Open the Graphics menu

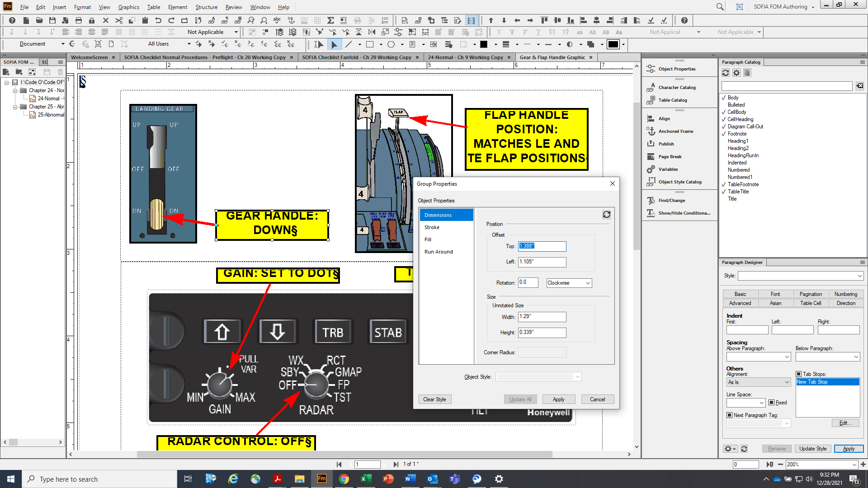pos(128,7)
